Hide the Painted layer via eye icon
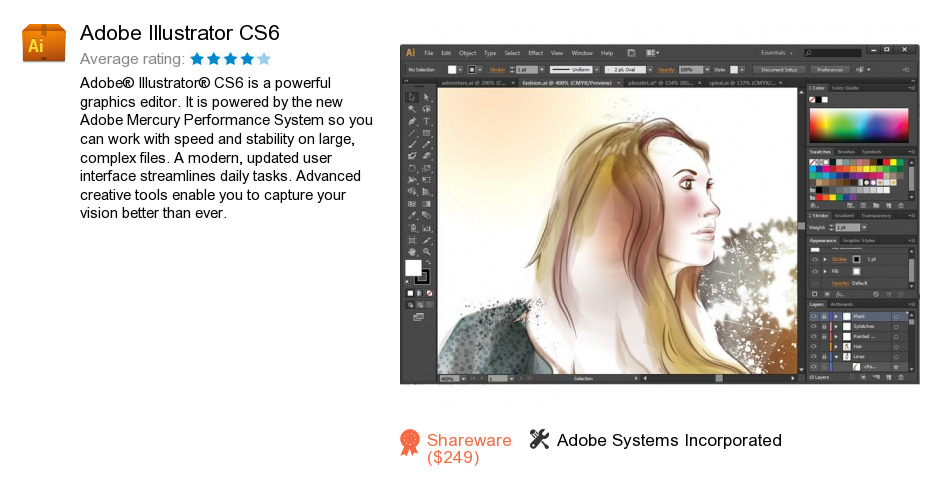The height and width of the screenshot is (493, 940). click(x=814, y=336)
